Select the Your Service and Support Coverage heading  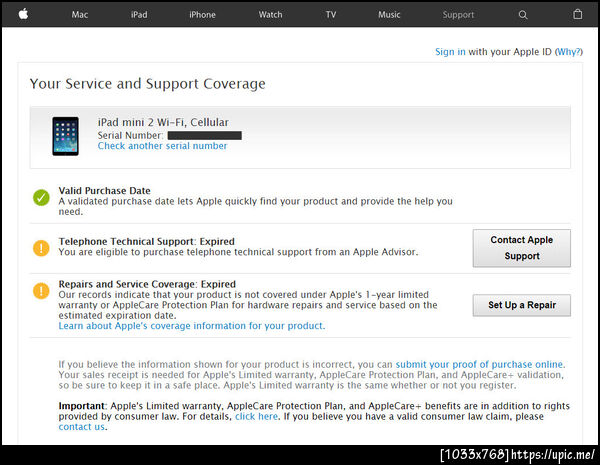point(147,84)
